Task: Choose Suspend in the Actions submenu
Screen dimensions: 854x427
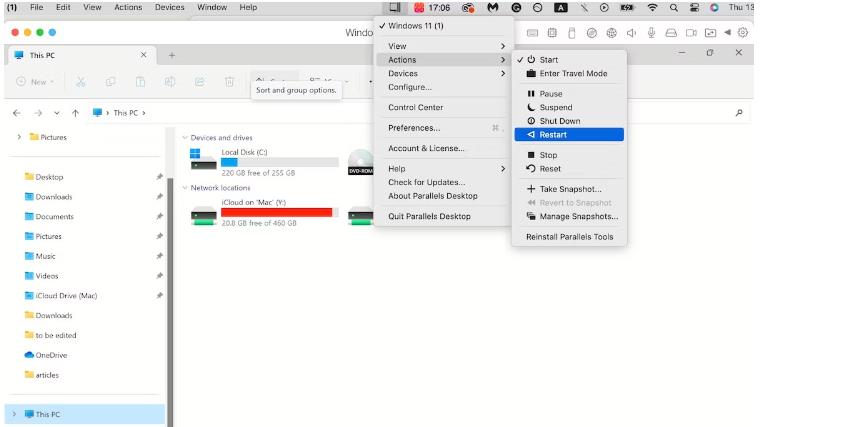Action: tap(569, 107)
